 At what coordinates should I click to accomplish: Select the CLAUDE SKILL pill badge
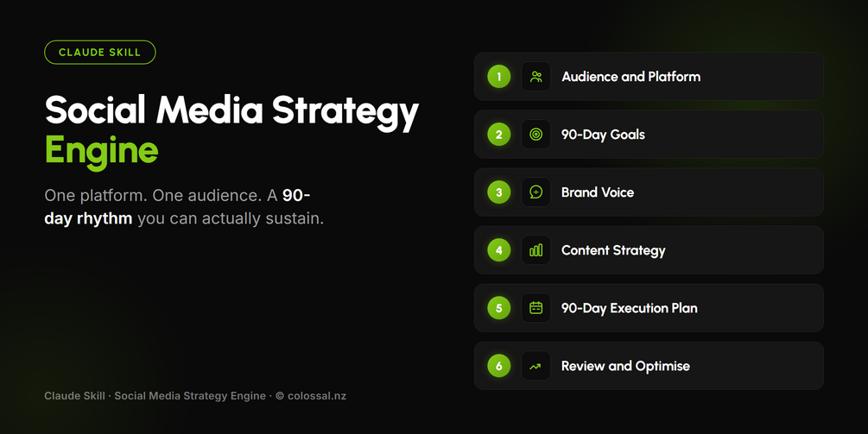100,53
